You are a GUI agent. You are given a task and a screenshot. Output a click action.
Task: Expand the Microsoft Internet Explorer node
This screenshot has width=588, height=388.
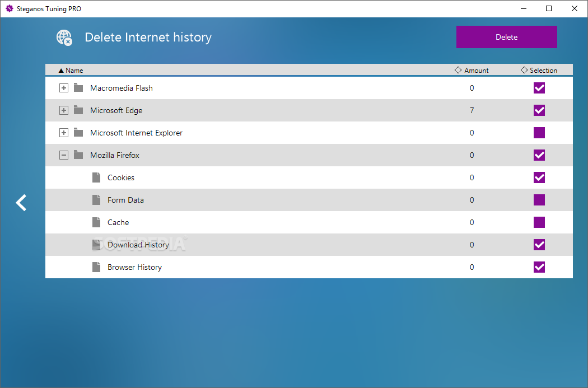click(x=64, y=133)
